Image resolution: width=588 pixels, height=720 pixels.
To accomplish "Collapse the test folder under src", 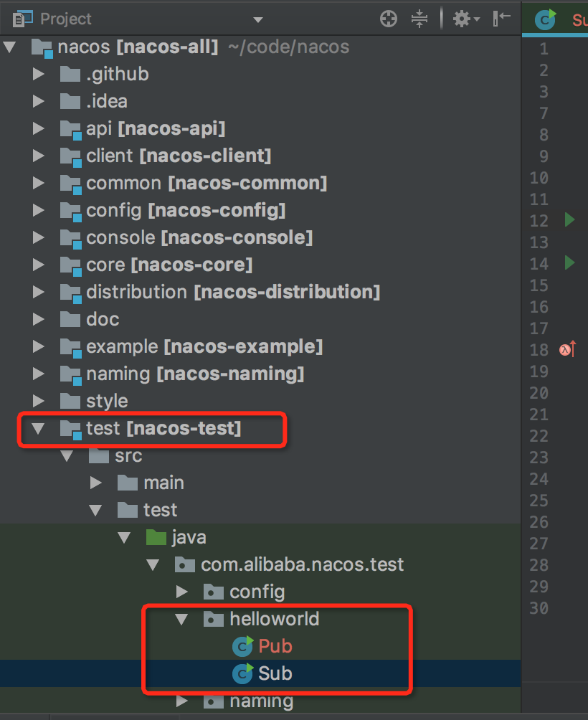I will [x=95, y=510].
